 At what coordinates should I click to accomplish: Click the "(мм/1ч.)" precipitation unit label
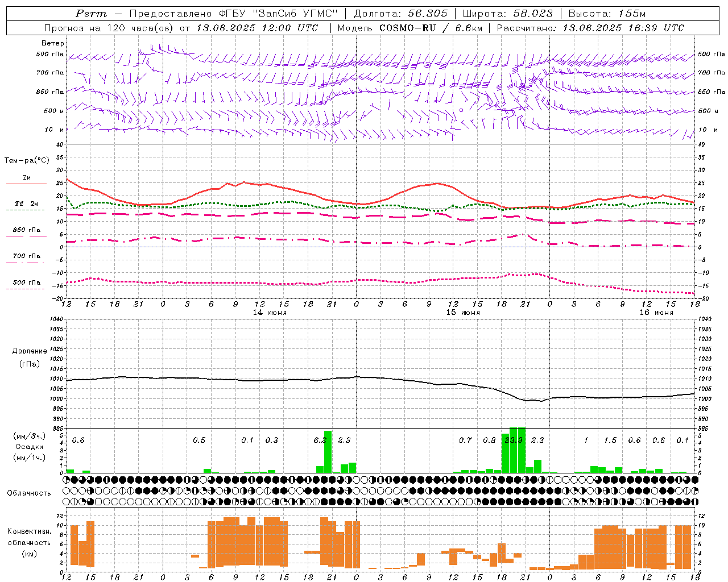coord(29,457)
